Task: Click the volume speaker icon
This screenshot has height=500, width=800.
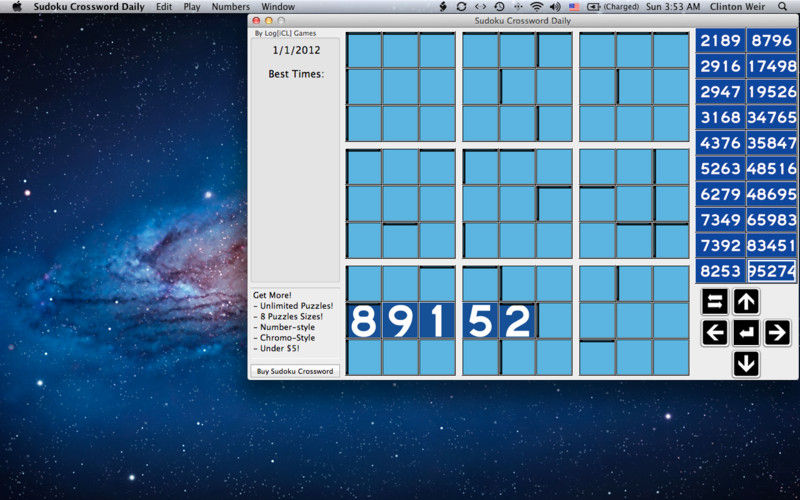Action: [555, 7]
